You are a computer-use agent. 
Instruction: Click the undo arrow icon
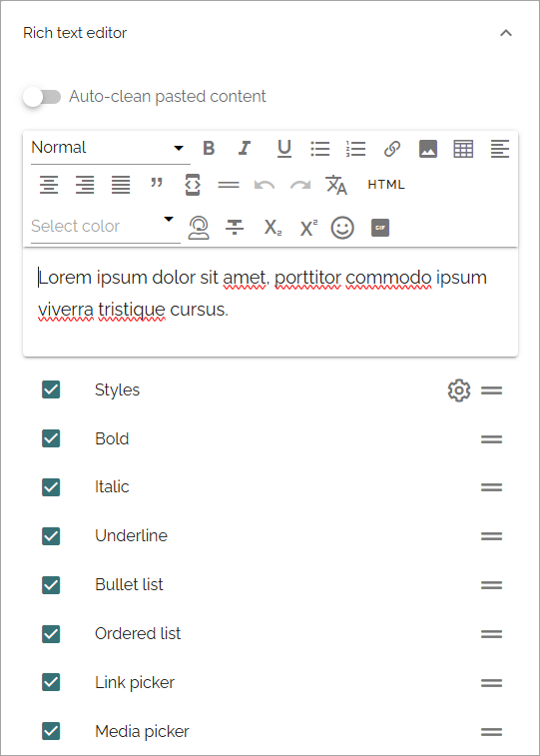[265, 185]
